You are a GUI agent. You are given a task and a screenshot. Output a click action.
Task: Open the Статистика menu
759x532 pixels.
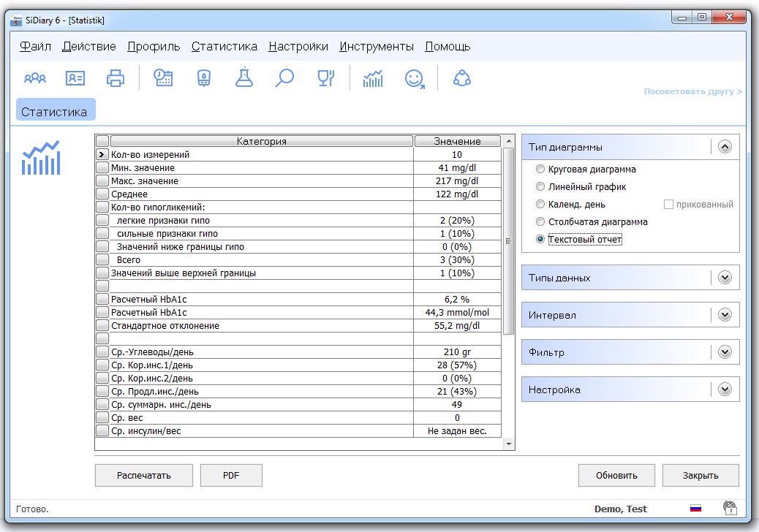(224, 46)
